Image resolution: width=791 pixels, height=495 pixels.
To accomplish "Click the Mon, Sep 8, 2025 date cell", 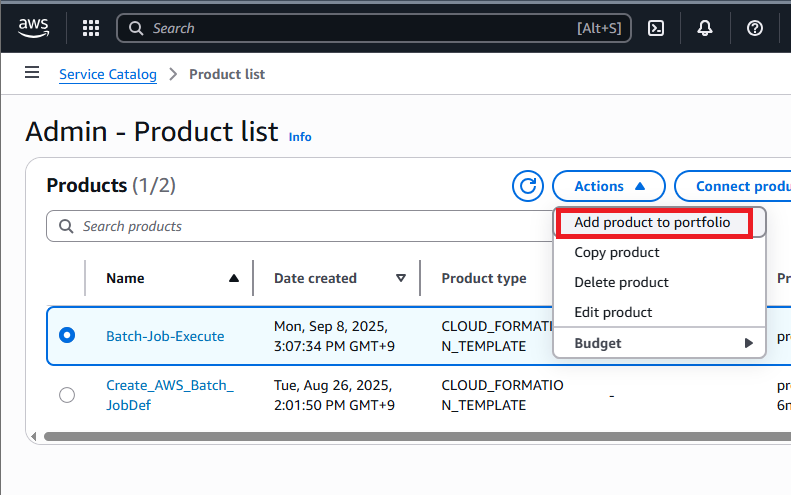I will [x=334, y=336].
